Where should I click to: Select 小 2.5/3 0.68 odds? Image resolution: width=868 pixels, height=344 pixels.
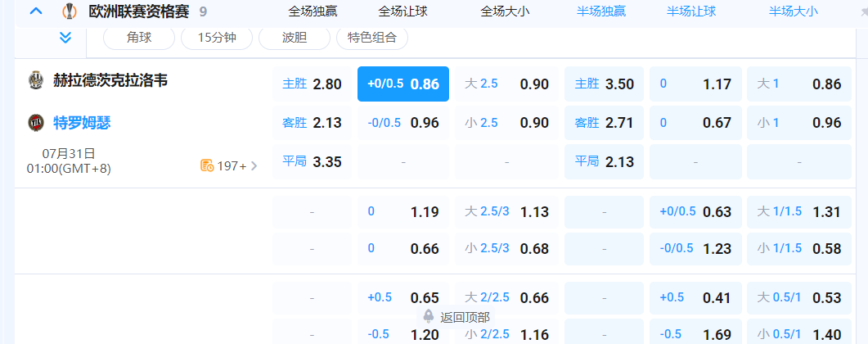click(506, 249)
